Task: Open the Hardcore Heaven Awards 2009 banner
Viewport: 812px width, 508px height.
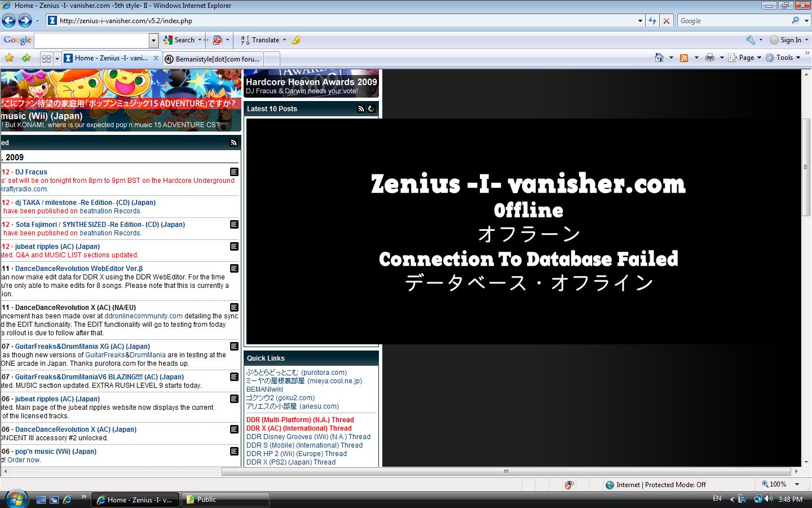Action: pyautogui.click(x=311, y=84)
